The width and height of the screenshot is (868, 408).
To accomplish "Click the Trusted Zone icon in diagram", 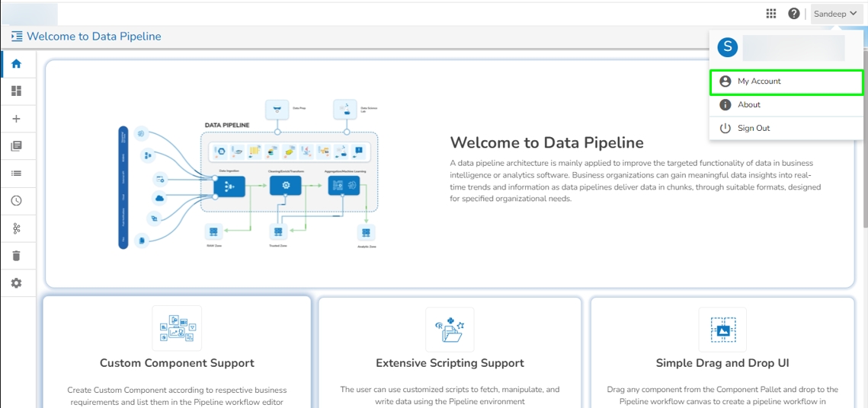I will coord(278,231).
